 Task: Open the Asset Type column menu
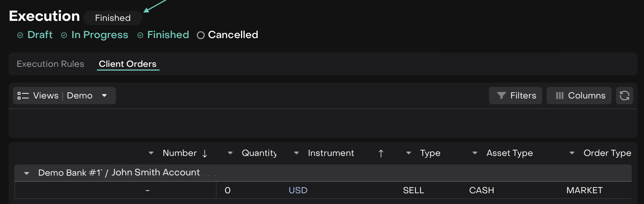click(475, 153)
